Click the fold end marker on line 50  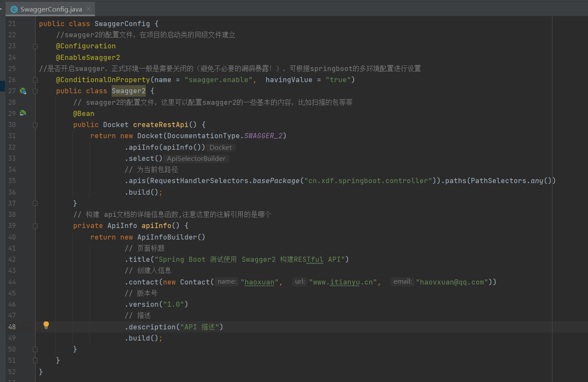click(35, 349)
